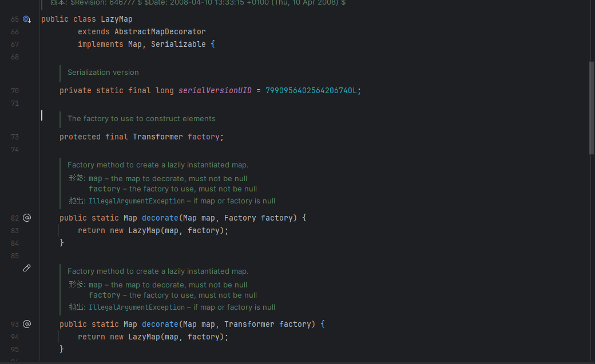Image resolution: width=595 pixels, height=364 pixels.
Task: Click 'The factory to use to construct elements' comment
Action: click(141, 119)
